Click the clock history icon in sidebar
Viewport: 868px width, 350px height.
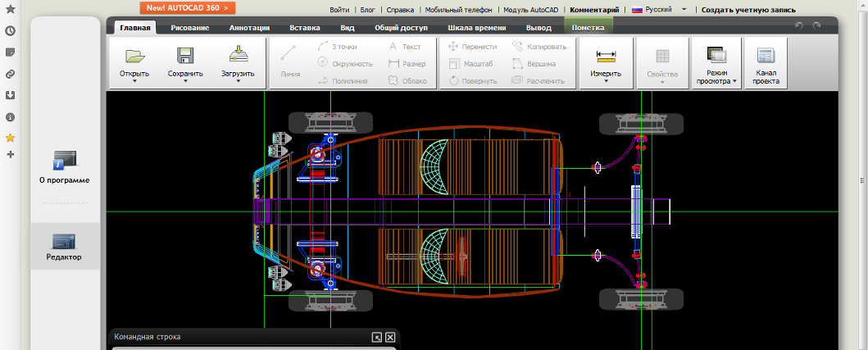tap(9, 31)
